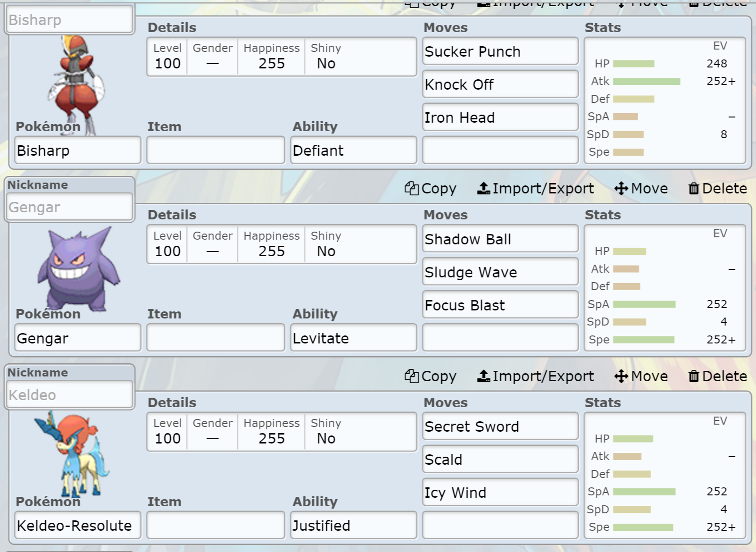The height and width of the screenshot is (552, 756).
Task: Select the Knock Off move slot
Action: (x=500, y=84)
